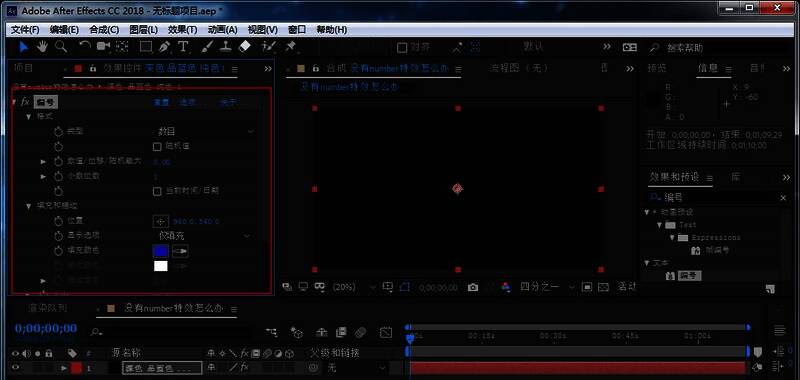This screenshot has height=380, width=800.
Task: Clear the effects search with X button
Action: pos(783,198)
